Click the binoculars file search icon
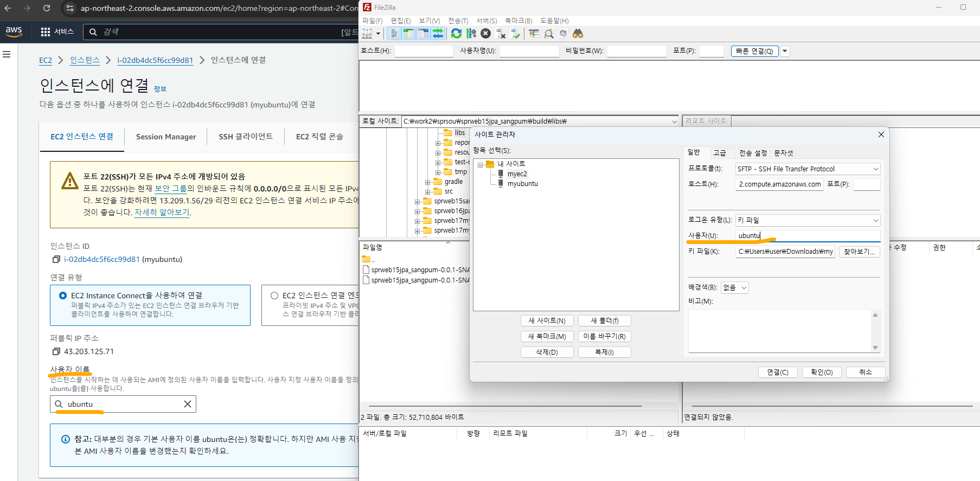 578,34
